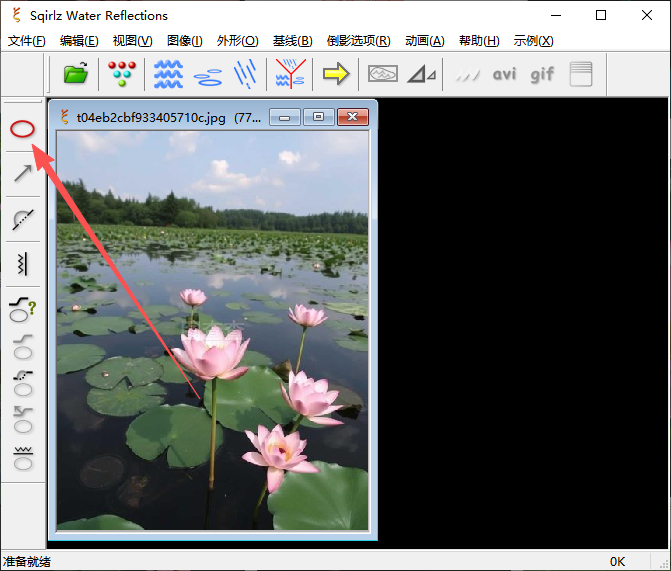This screenshot has height=571, width=671.
Task: Open the 示例(X) menu
Action: [533, 41]
